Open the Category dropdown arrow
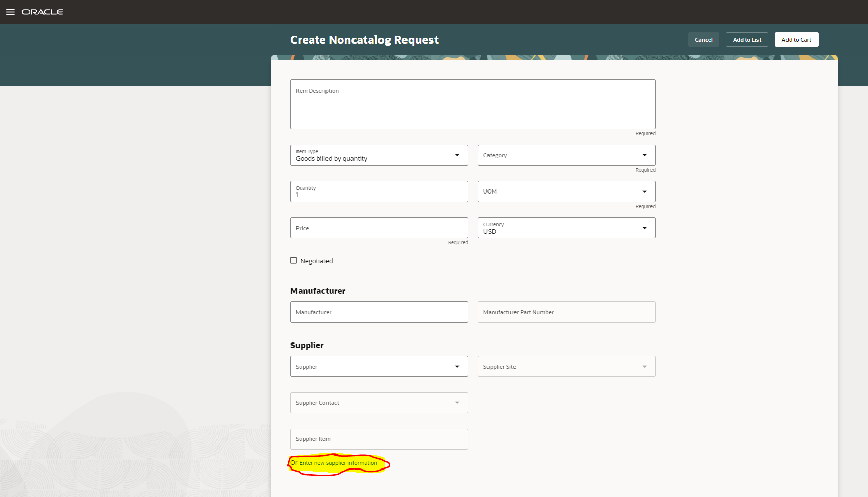The height and width of the screenshot is (497, 868). point(644,155)
